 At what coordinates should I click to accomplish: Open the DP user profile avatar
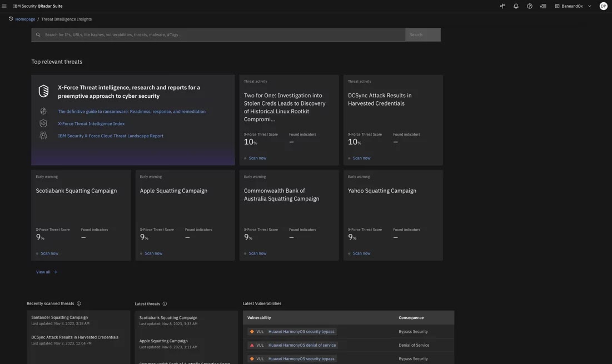603,6
